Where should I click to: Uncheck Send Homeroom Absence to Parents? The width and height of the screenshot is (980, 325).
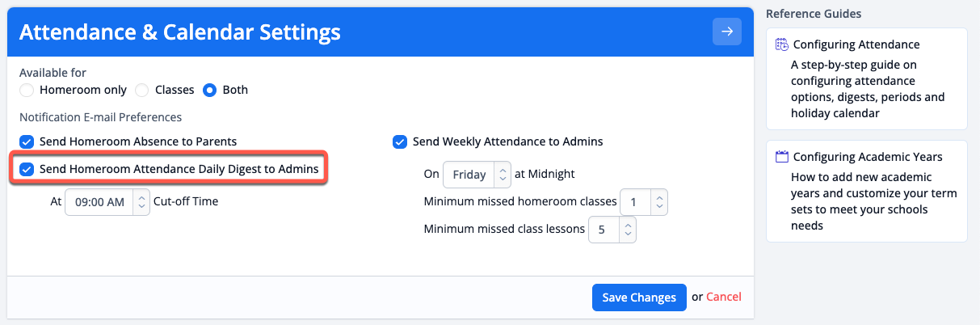[27, 141]
